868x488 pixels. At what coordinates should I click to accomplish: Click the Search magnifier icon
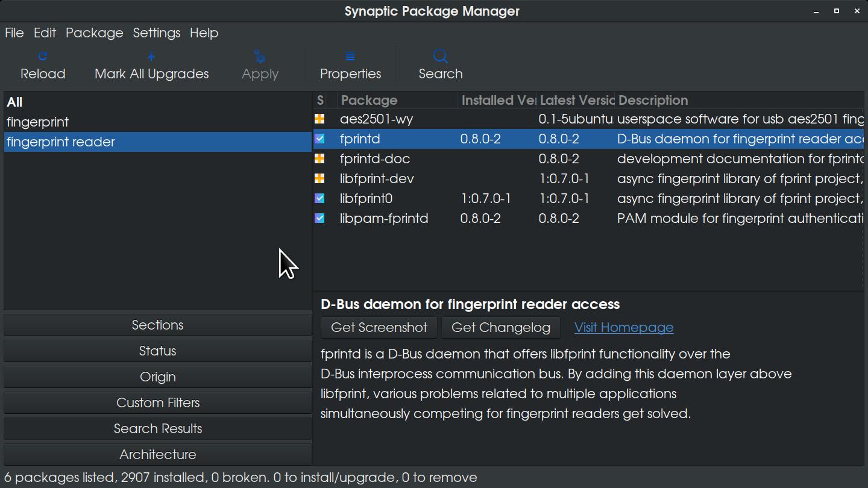click(x=441, y=57)
